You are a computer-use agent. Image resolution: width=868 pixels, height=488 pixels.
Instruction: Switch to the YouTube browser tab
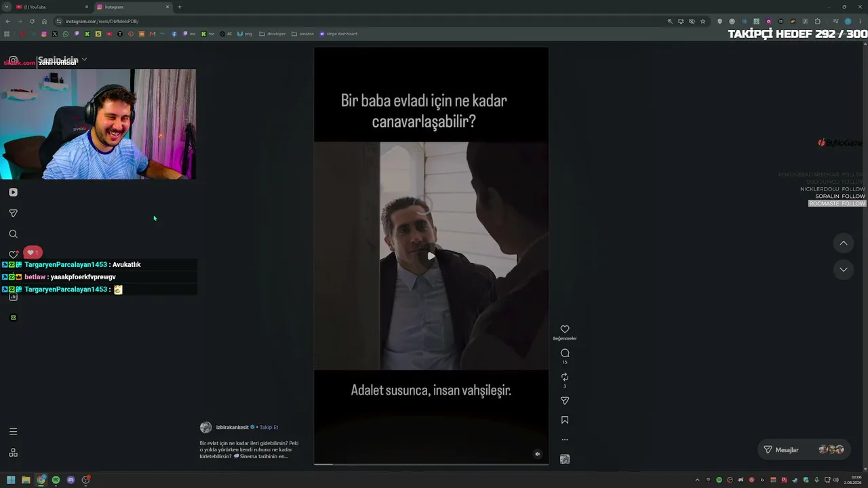[x=52, y=7]
